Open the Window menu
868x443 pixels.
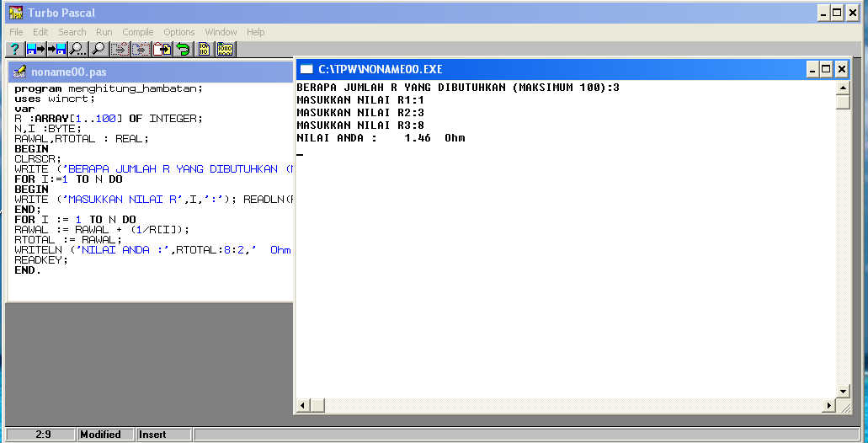(x=221, y=32)
